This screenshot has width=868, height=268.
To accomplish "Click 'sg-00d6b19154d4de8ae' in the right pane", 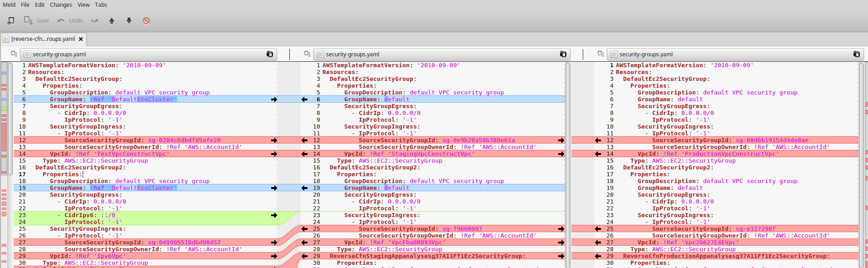I will click(x=772, y=140).
